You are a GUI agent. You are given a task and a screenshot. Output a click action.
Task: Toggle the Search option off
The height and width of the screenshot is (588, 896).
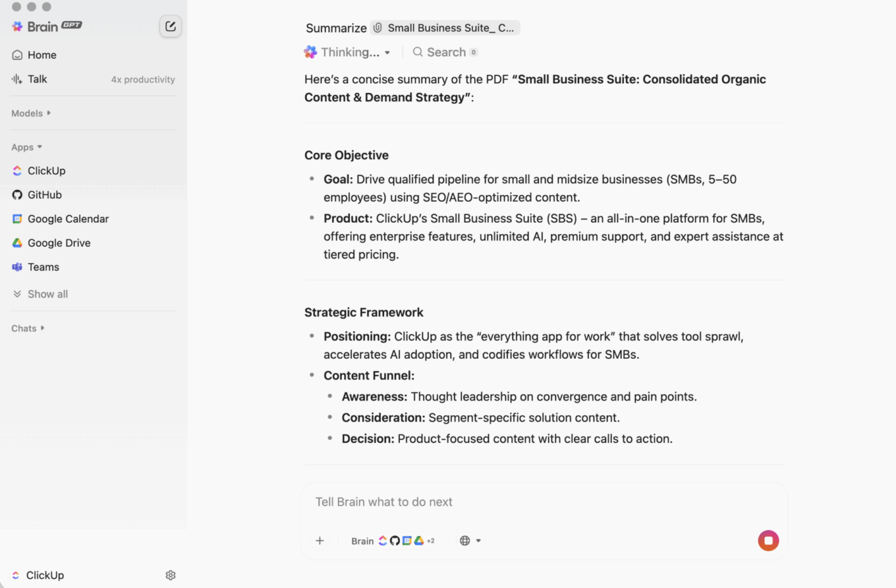(x=444, y=52)
